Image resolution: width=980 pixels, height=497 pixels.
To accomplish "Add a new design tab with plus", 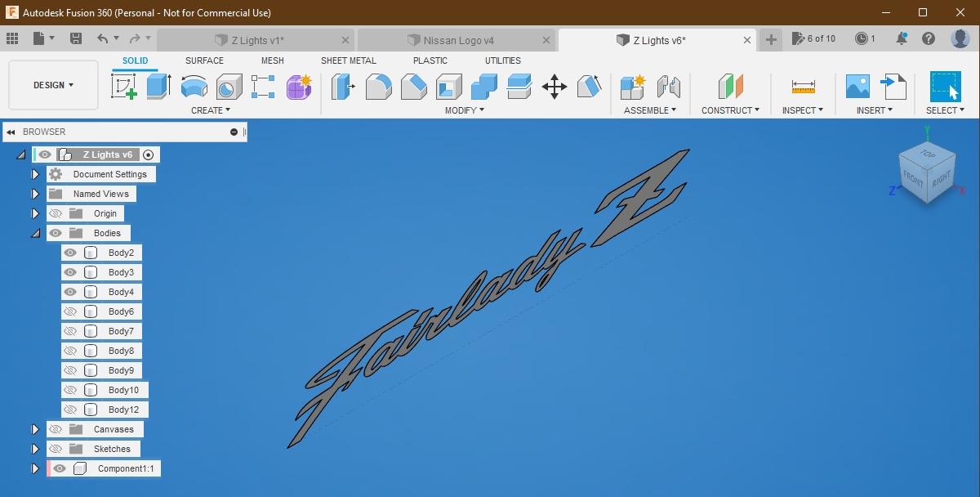I will click(771, 39).
